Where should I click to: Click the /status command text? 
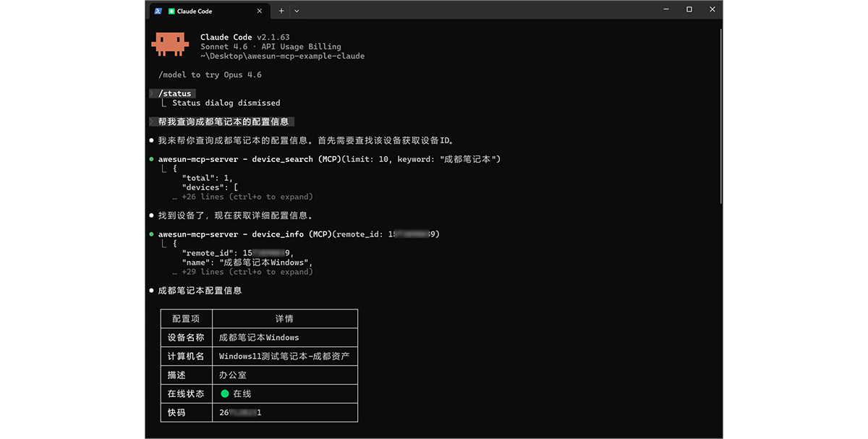point(172,93)
